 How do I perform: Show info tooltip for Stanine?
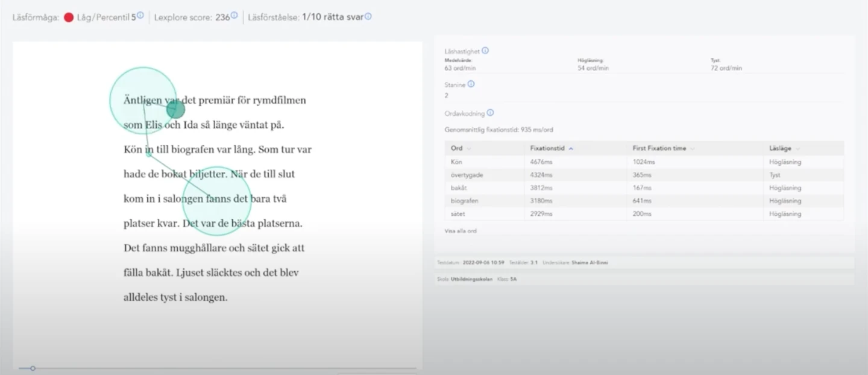tap(471, 84)
